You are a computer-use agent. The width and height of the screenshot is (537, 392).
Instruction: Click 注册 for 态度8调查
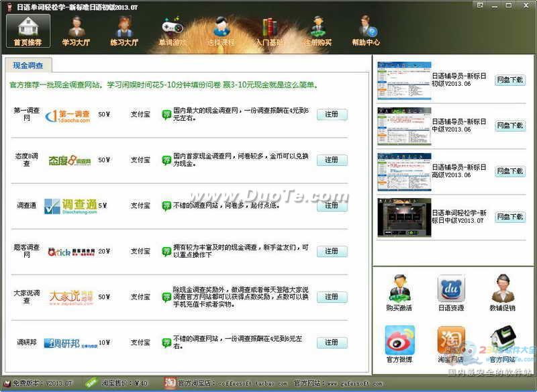(x=332, y=160)
